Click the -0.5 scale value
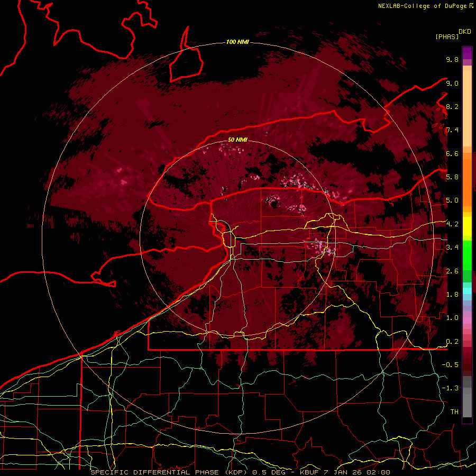This screenshot has width=476, height=476. (x=450, y=364)
